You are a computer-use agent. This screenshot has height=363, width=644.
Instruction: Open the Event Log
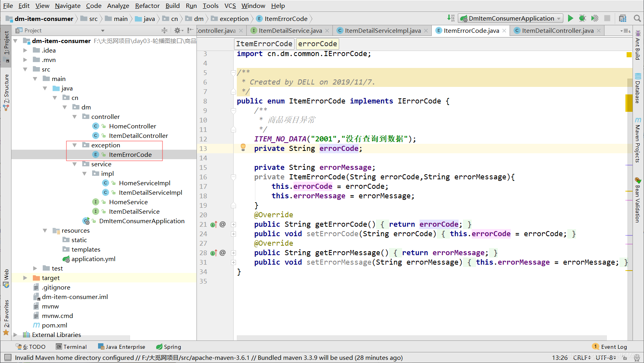[610, 347]
